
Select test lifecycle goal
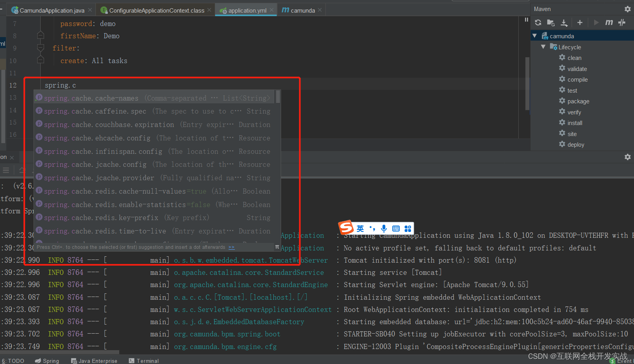(x=568, y=90)
